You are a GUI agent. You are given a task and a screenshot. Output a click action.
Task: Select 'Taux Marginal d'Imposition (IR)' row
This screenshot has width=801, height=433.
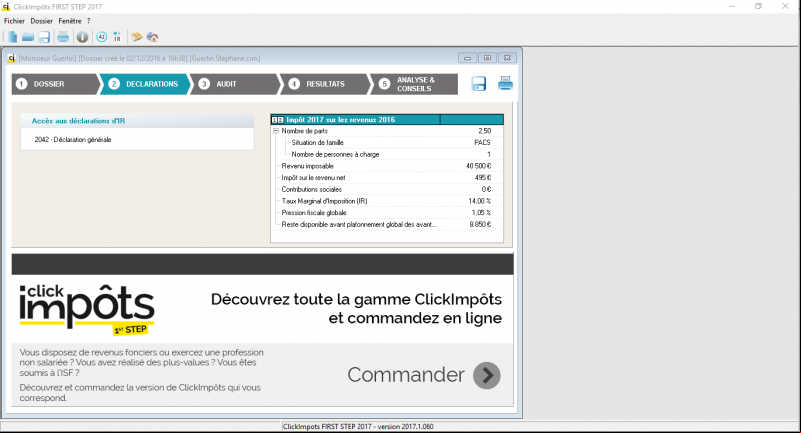tap(387, 201)
